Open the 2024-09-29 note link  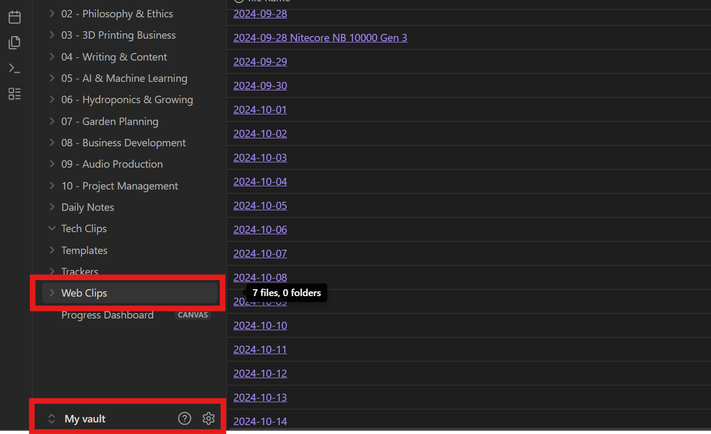260,62
